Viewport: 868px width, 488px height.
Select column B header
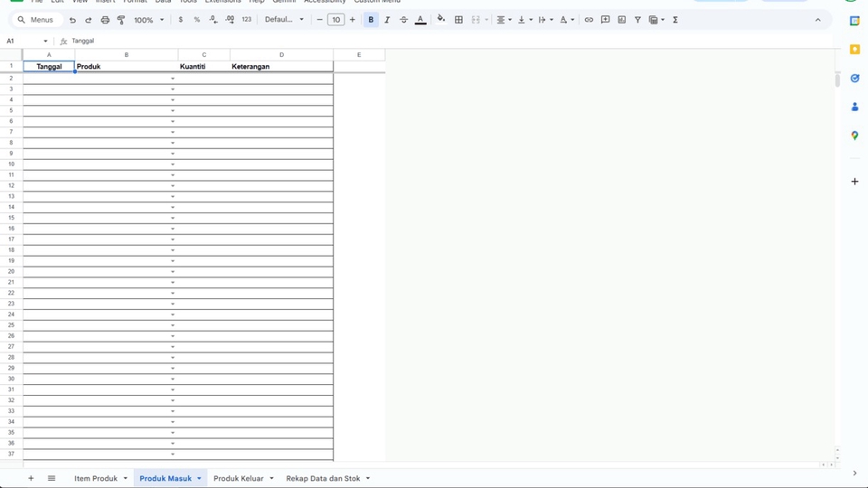pos(127,55)
